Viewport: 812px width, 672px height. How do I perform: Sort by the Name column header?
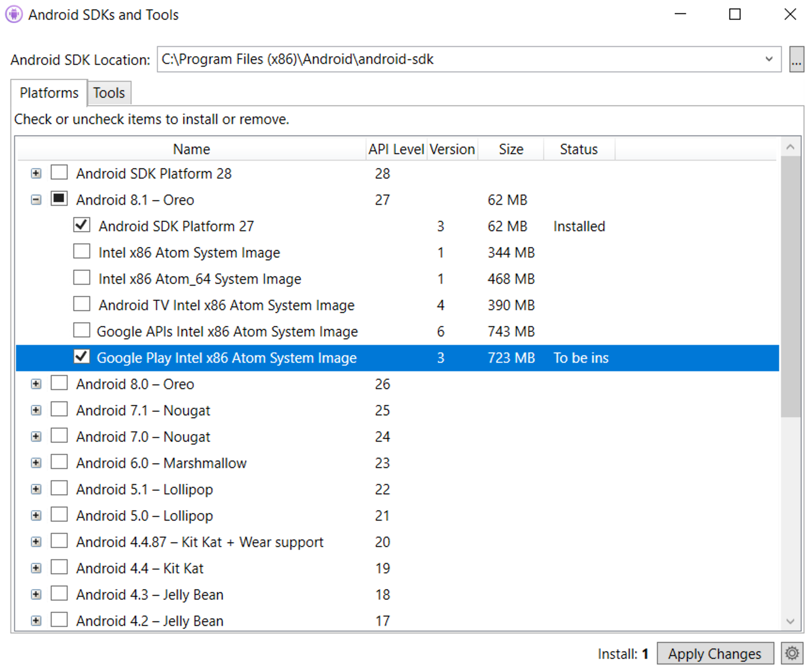pos(191,149)
